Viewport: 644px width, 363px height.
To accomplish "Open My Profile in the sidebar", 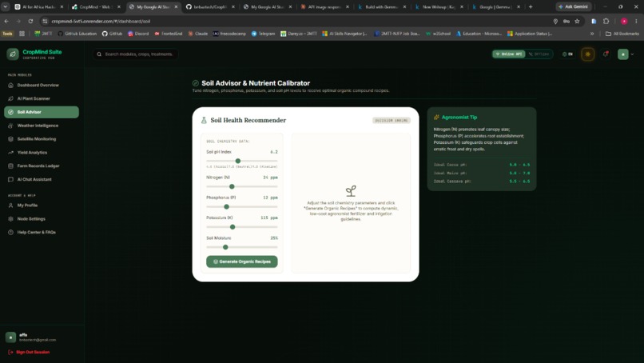I will coord(27,205).
